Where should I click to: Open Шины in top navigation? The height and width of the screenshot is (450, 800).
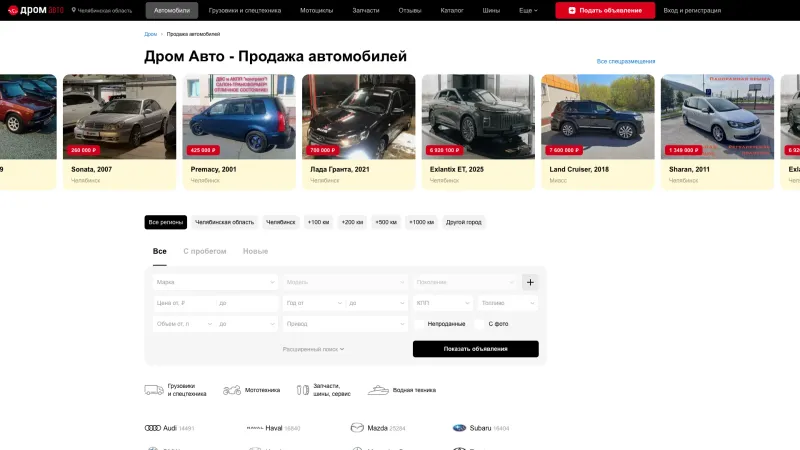(x=491, y=10)
